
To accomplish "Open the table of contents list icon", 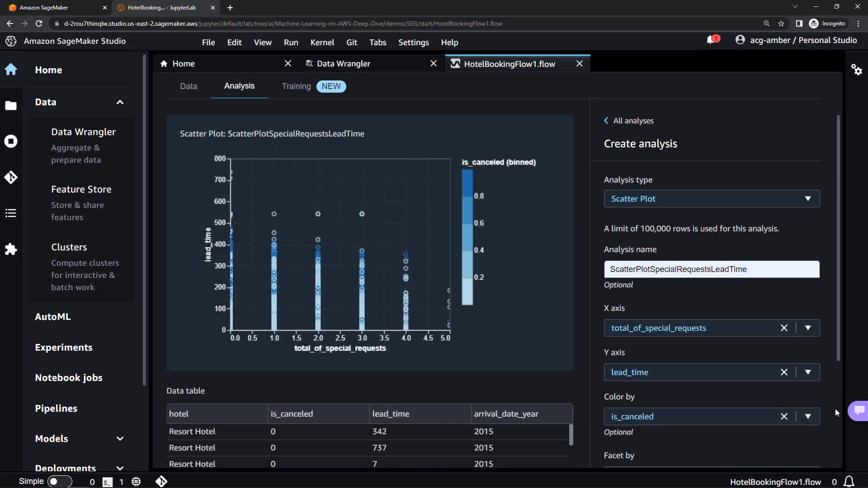I will click(11, 213).
